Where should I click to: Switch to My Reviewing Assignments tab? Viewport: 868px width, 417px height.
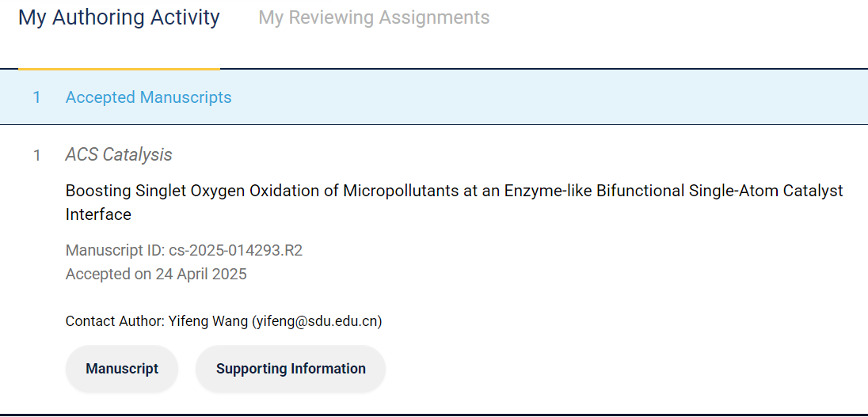coord(374,17)
